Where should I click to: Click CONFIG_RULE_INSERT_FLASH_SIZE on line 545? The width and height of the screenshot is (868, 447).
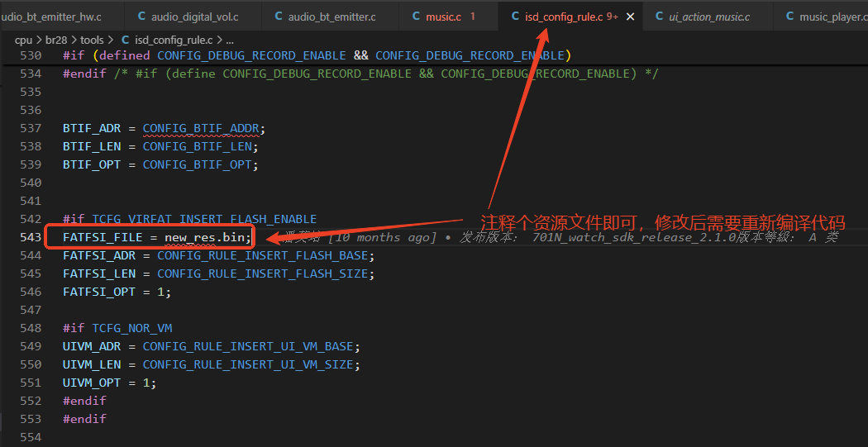[262, 273]
